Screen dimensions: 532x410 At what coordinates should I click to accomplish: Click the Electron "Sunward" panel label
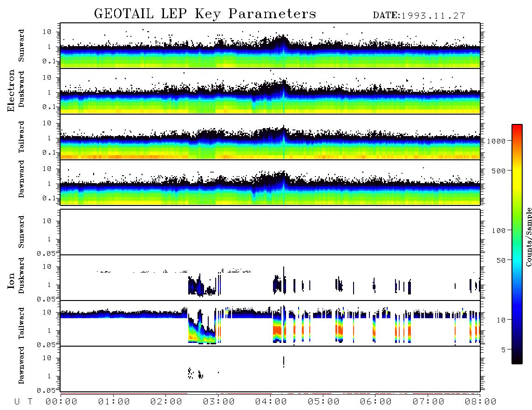(x=21, y=46)
